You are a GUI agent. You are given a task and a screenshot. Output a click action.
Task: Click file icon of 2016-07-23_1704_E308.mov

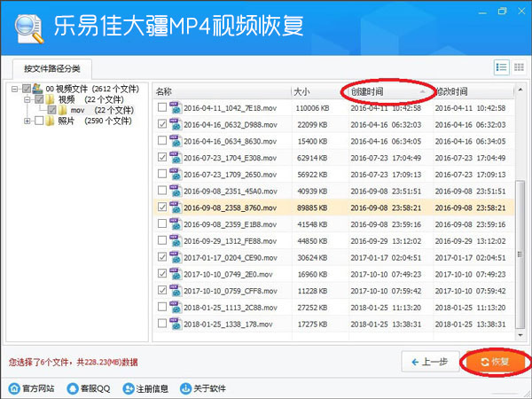176,158
